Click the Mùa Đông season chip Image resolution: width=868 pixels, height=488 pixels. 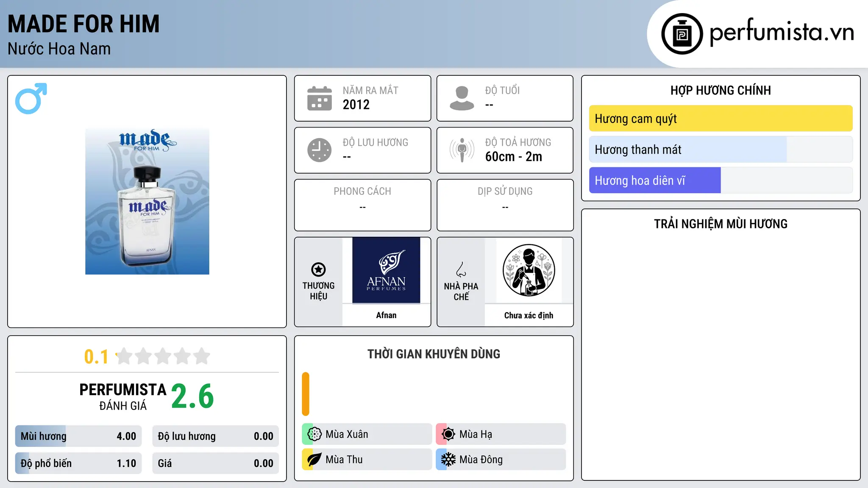point(501,460)
